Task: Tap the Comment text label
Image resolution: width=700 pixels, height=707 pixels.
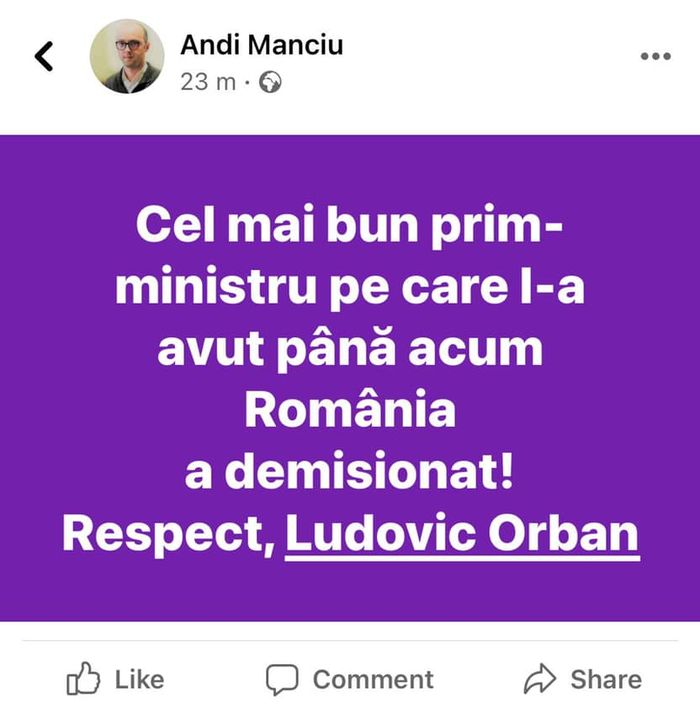Action: 373,679
